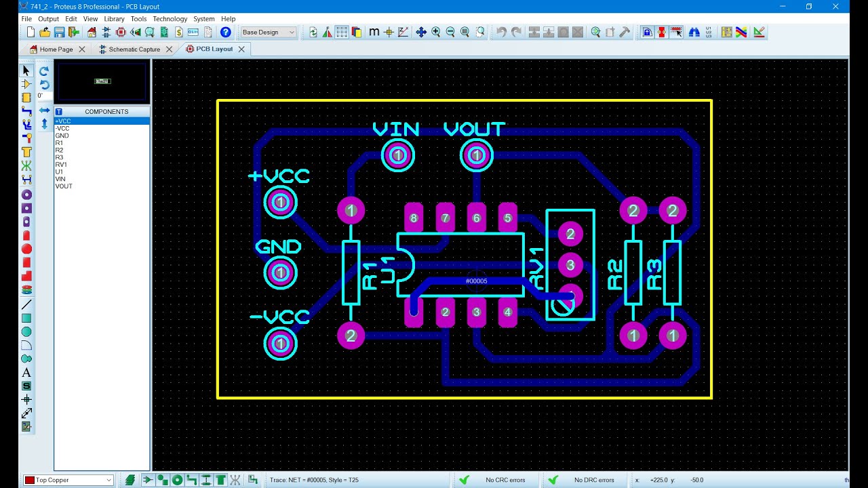
Task: Open the Library menu
Action: click(114, 19)
